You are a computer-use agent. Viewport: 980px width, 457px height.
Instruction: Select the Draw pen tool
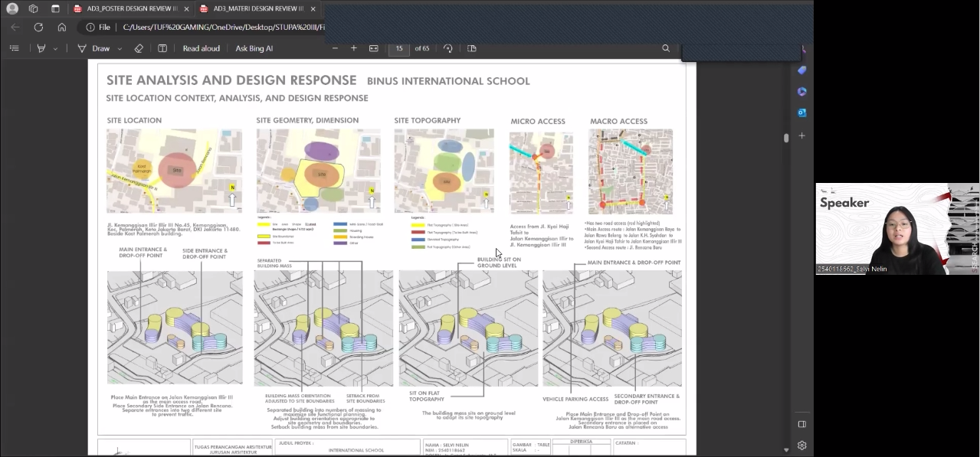93,48
